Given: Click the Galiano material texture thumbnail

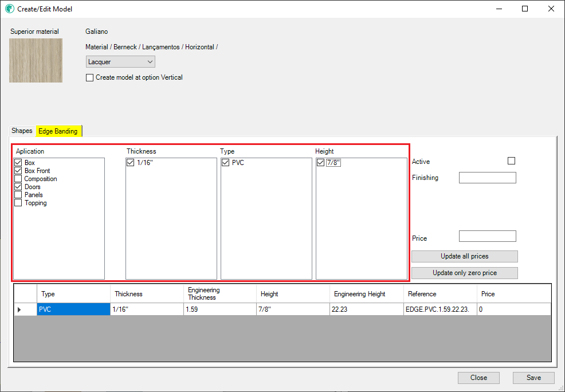Looking at the screenshot, I should click(36, 61).
